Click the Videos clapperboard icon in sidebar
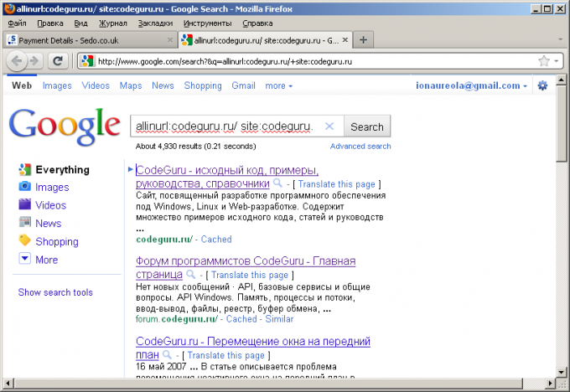This screenshot has width=570, height=392. 24,204
